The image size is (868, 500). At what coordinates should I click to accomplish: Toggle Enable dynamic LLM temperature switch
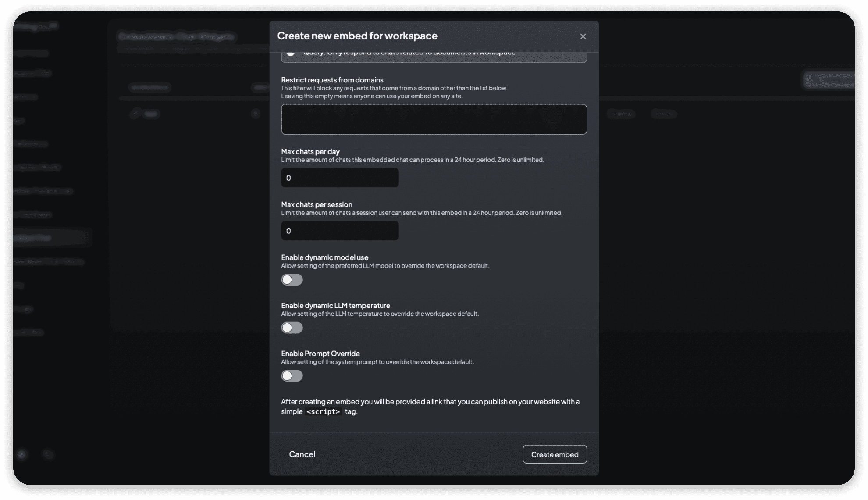point(292,328)
